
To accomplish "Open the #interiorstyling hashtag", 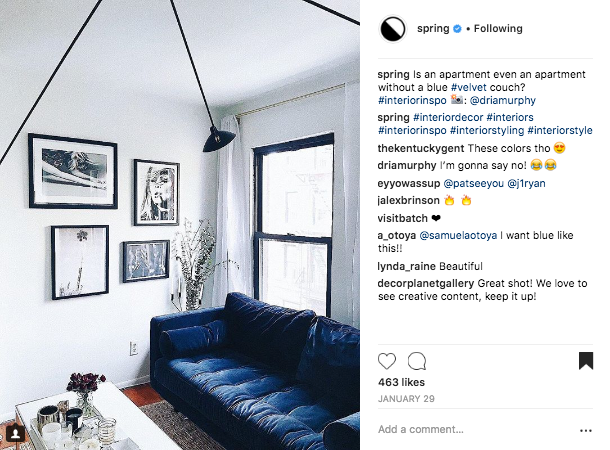I will (487, 130).
